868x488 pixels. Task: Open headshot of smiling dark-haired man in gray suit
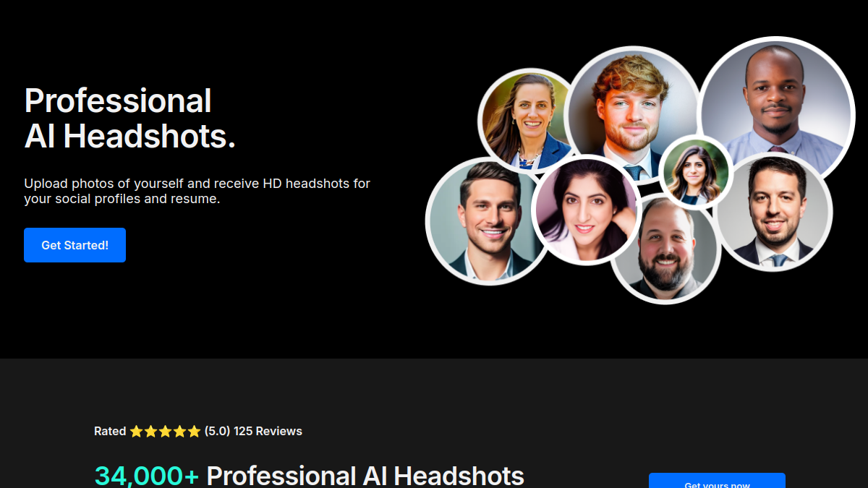click(485, 221)
